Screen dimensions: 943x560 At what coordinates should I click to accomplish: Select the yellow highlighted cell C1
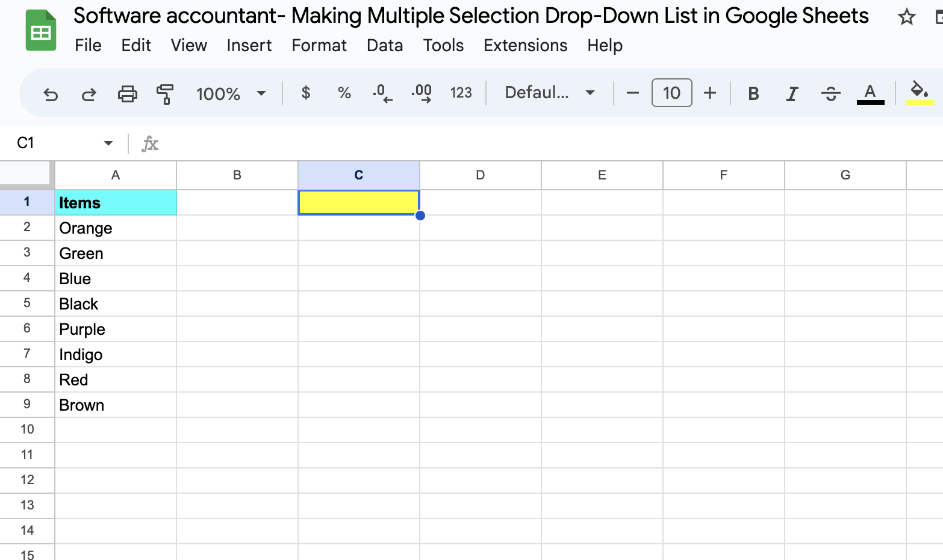click(359, 203)
